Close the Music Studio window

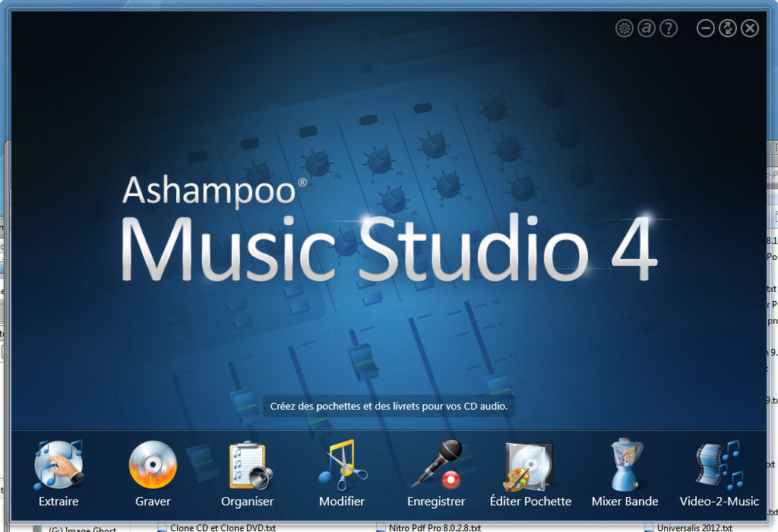[750, 28]
